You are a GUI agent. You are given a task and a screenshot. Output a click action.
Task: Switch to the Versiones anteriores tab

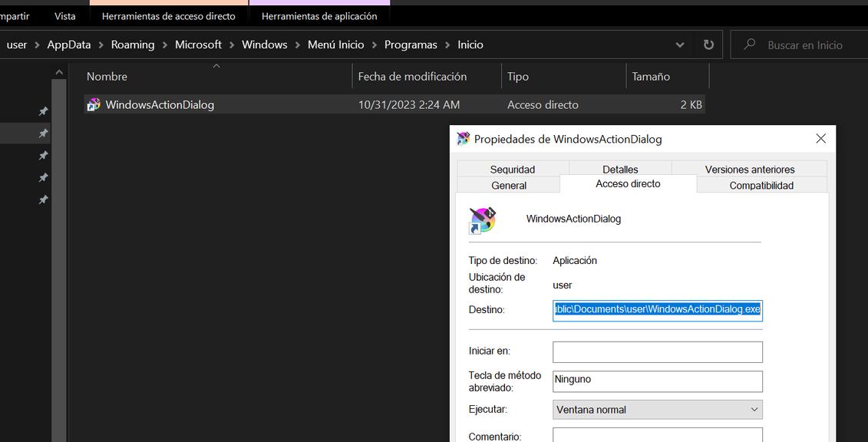point(750,170)
